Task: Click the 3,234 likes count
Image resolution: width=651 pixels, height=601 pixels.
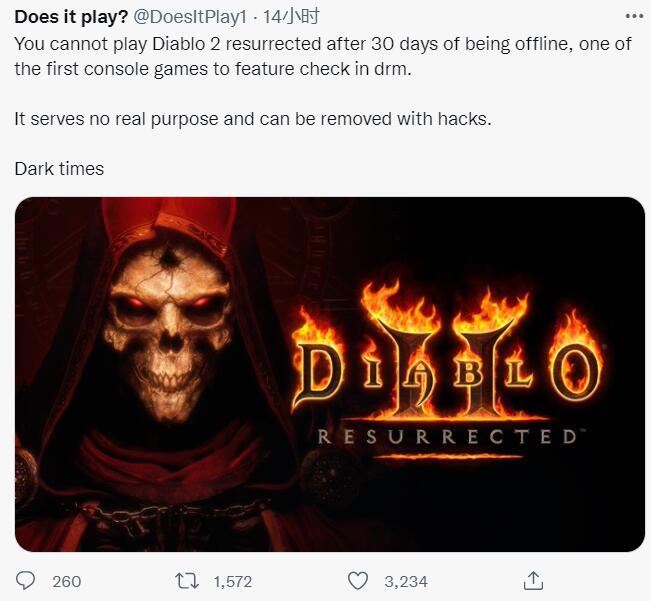Action: click(x=407, y=581)
